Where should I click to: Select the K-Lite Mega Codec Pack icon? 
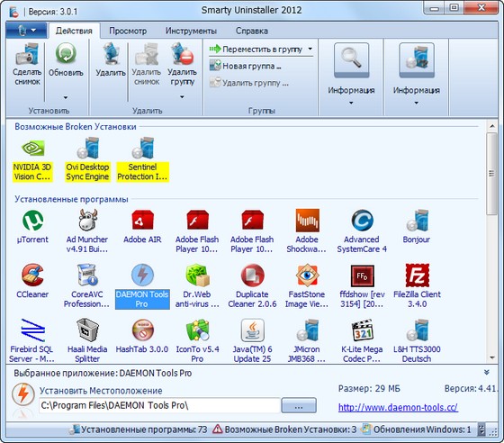pyautogui.click(x=362, y=330)
